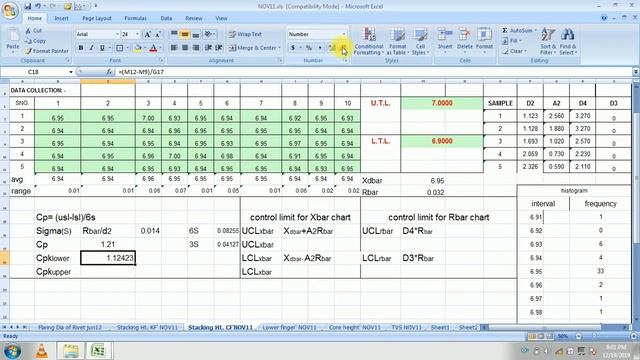The width and height of the screenshot is (640, 360).
Task: Toggle Align Text Left
Action: [x=174, y=48]
